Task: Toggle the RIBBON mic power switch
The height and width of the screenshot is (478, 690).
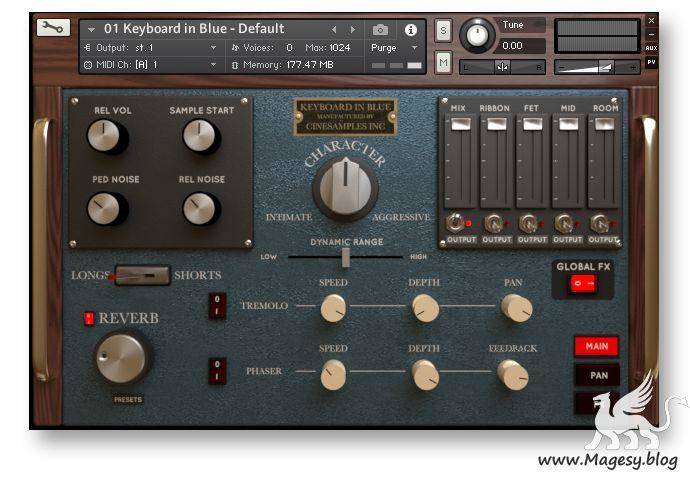Action: (493, 224)
